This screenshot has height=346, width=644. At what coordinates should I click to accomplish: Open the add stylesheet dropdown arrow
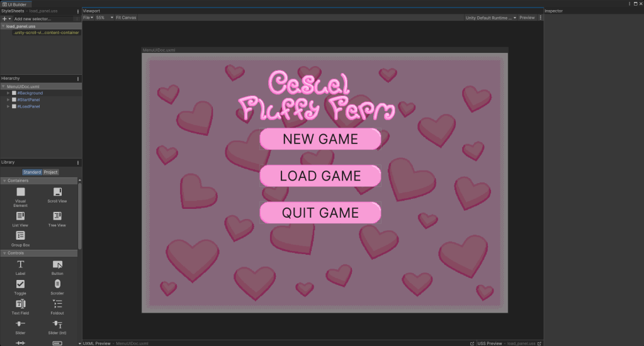pos(10,19)
